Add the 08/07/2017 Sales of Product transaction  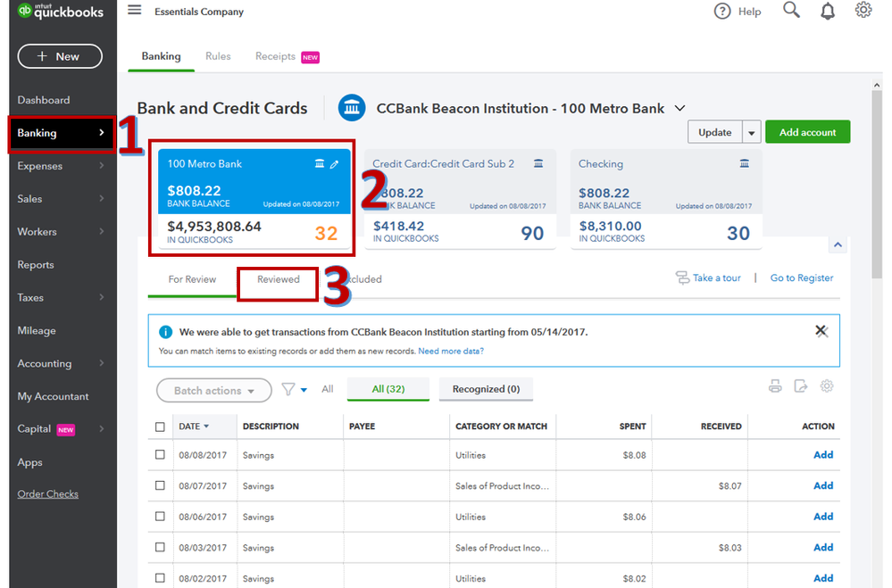point(823,485)
